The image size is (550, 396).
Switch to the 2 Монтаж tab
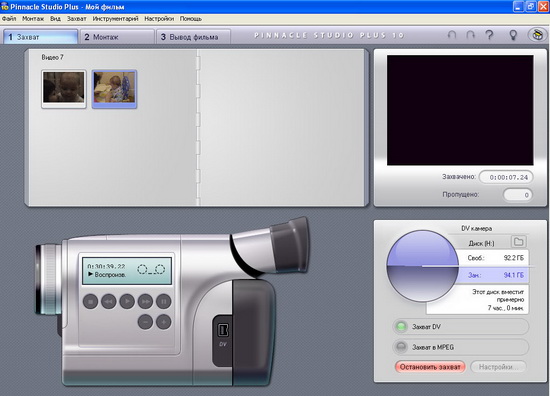coord(118,37)
